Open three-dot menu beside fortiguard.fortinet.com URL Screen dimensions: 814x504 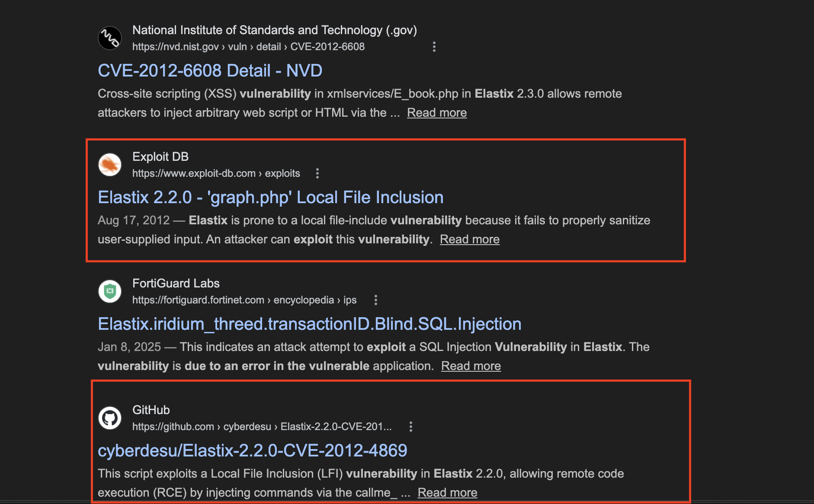point(376,300)
